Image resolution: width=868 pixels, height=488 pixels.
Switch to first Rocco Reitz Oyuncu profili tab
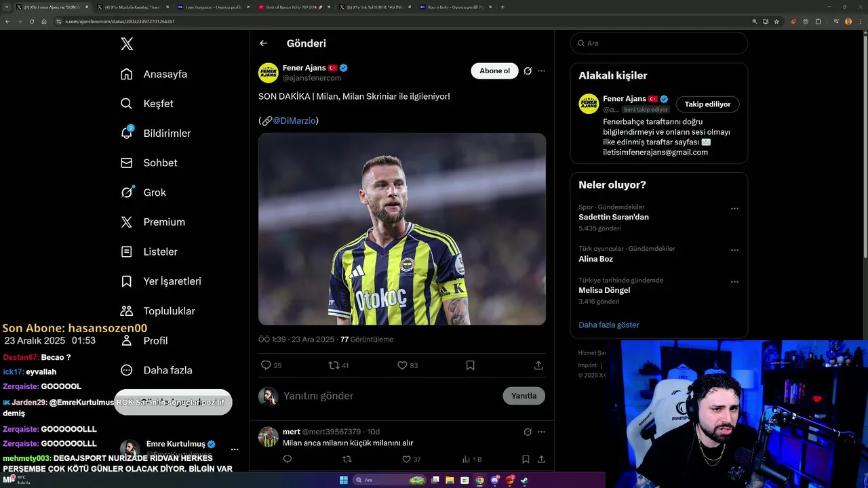455,7
